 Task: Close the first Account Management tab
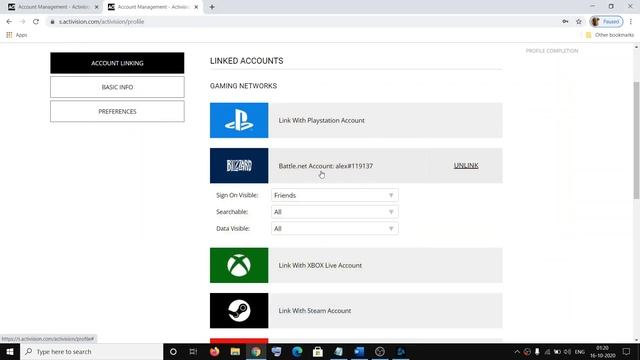pos(97,7)
